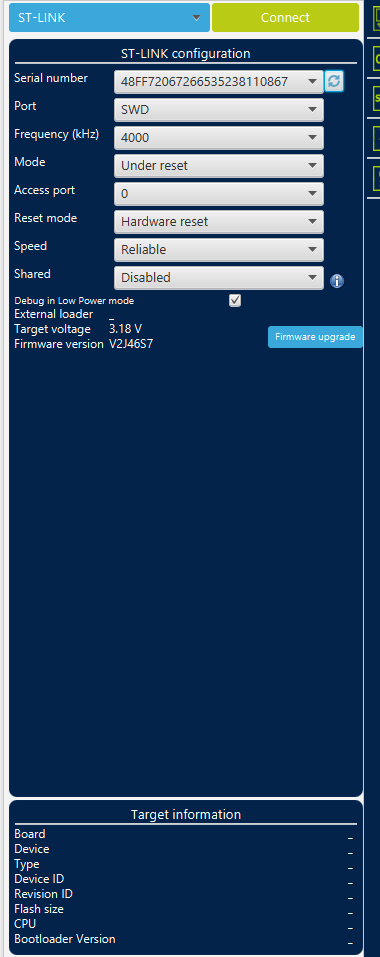The height and width of the screenshot is (957, 380).
Task: Open the Port SWD dropdown
Action: pyautogui.click(x=218, y=110)
